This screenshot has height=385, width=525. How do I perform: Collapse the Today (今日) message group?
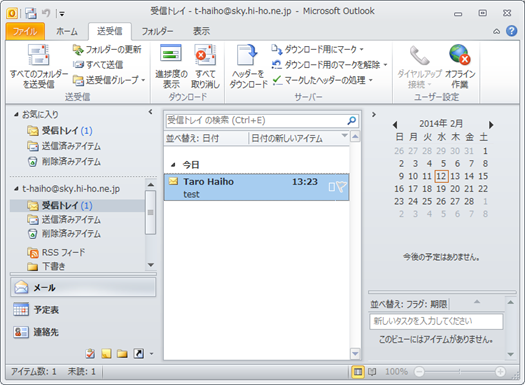pos(173,165)
